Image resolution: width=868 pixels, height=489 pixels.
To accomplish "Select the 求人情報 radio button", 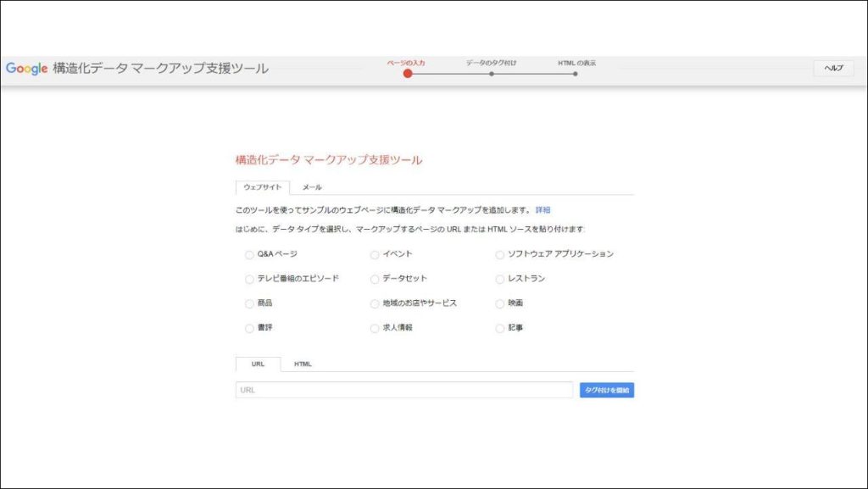I will pyautogui.click(x=375, y=328).
